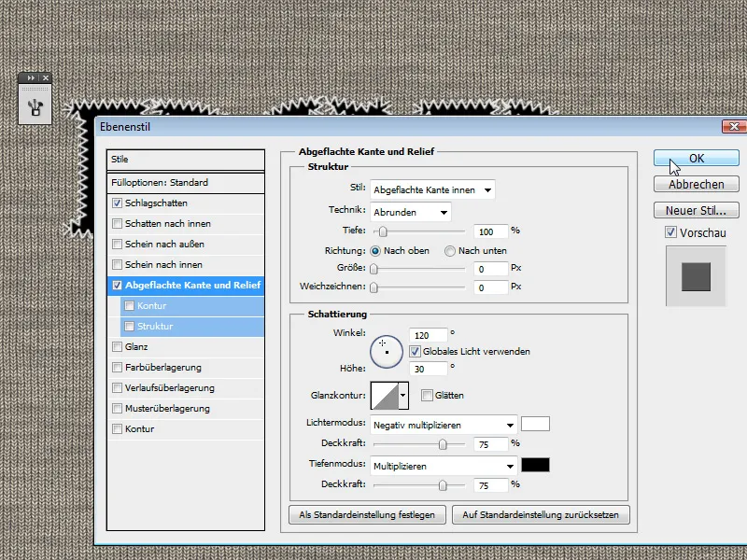Screen dimensions: 747x560
Task: Toggle the Schlagschatten checkbox
Action: (117, 203)
